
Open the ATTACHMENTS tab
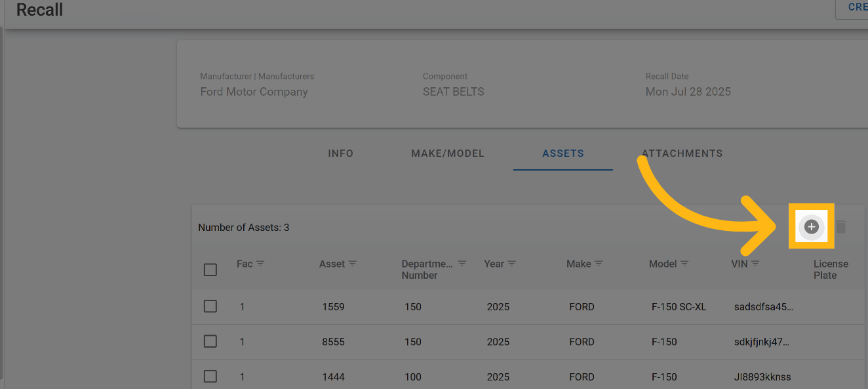pos(682,154)
